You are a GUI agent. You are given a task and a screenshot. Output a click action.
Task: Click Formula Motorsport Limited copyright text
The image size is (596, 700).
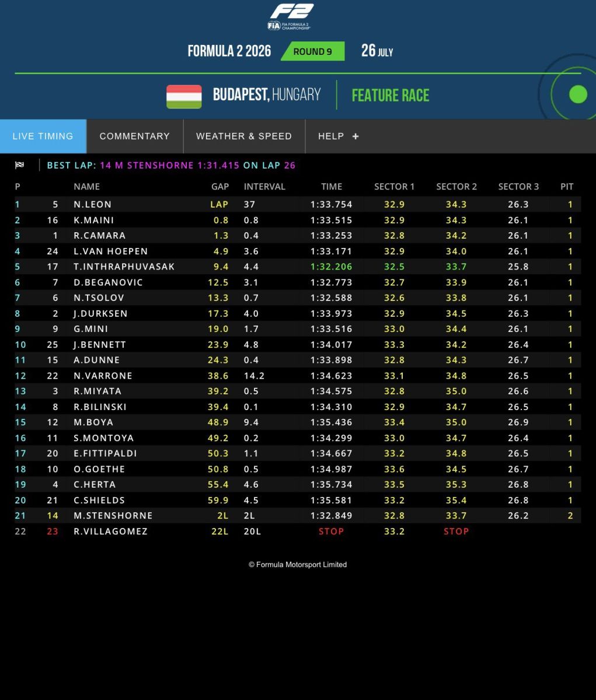(x=298, y=565)
